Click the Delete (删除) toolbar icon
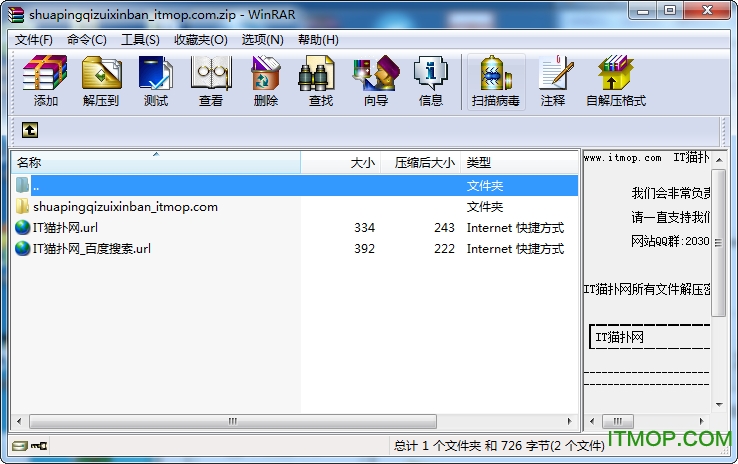 [266, 81]
